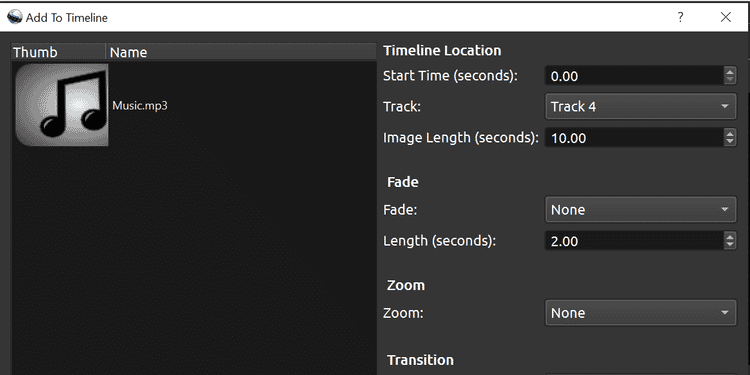The height and width of the screenshot is (375, 750).
Task: Click the Fade section heading
Action: [x=403, y=182]
